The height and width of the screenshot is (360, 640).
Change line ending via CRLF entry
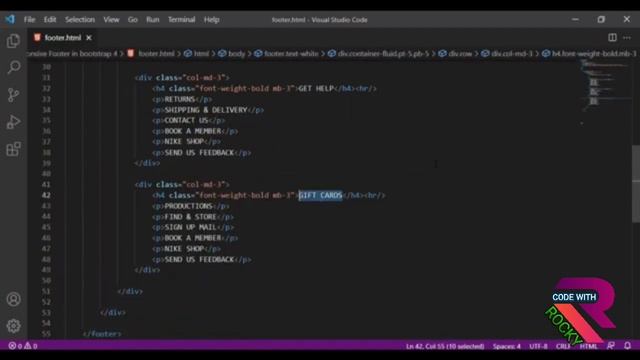click(x=563, y=346)
